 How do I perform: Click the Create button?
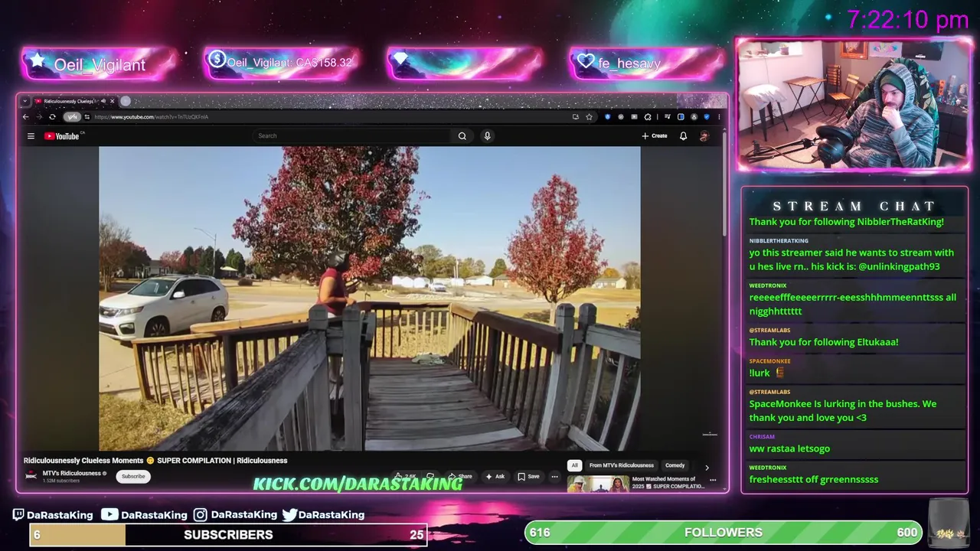pyautogui.click(x=655, y=136)
